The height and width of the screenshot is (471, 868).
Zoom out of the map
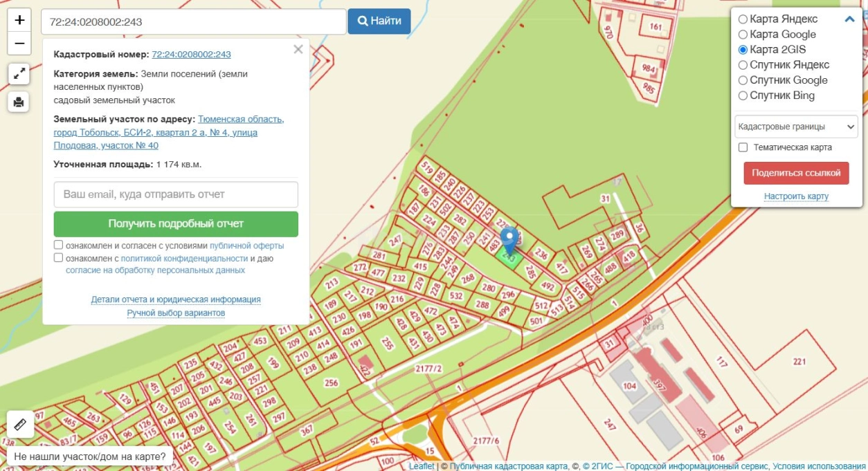tap(19, 44)
